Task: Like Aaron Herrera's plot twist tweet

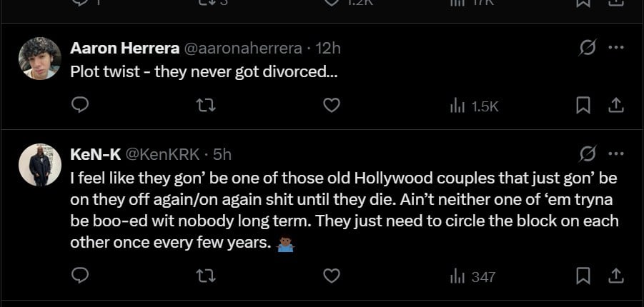Action: 331,106
